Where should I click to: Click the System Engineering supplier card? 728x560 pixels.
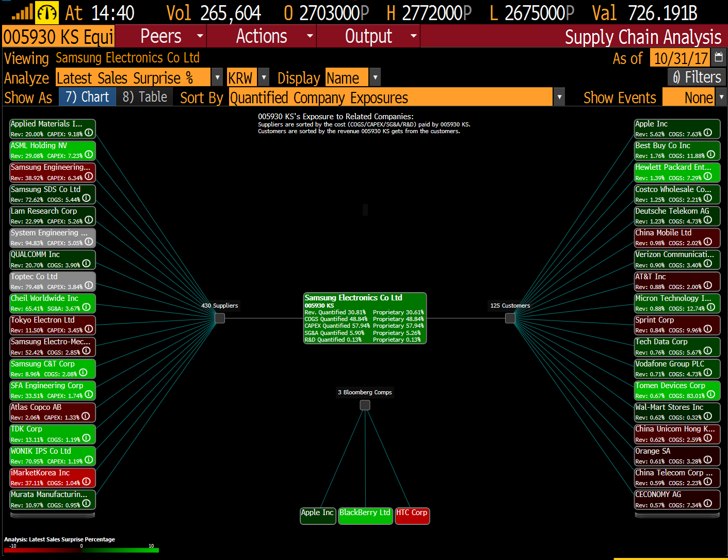pos(53,237)
